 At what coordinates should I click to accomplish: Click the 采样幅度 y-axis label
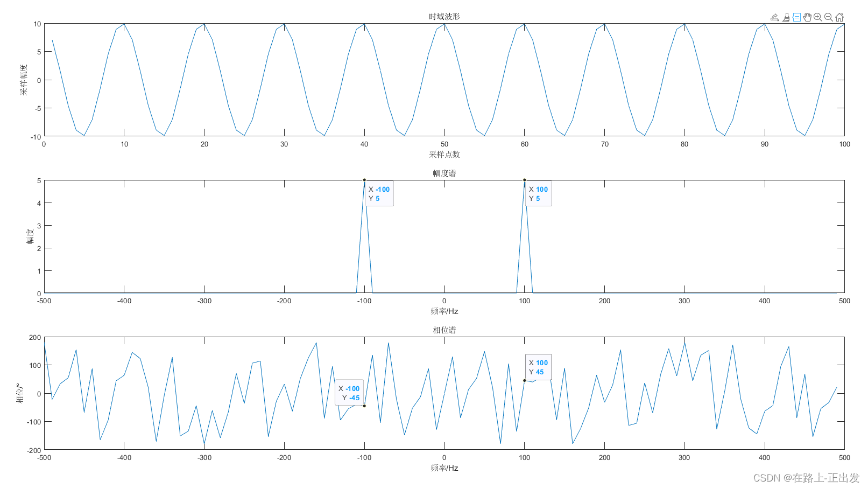pyautogui.click(x=24, y=80)
